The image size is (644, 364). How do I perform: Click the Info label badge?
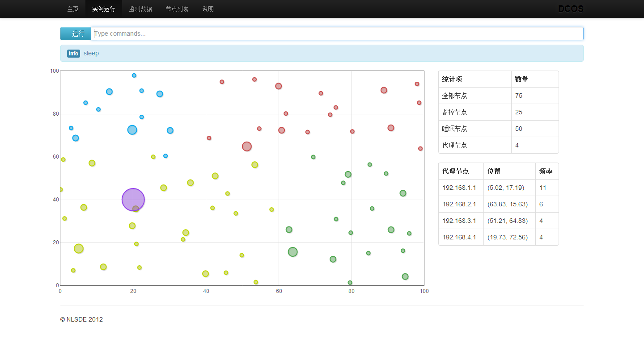tap(73, 54)
